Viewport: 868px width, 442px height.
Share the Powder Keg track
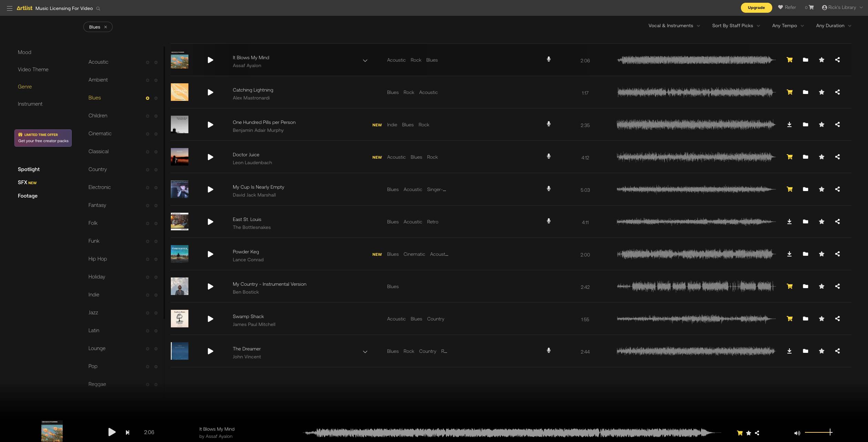(x=837, y=254)
